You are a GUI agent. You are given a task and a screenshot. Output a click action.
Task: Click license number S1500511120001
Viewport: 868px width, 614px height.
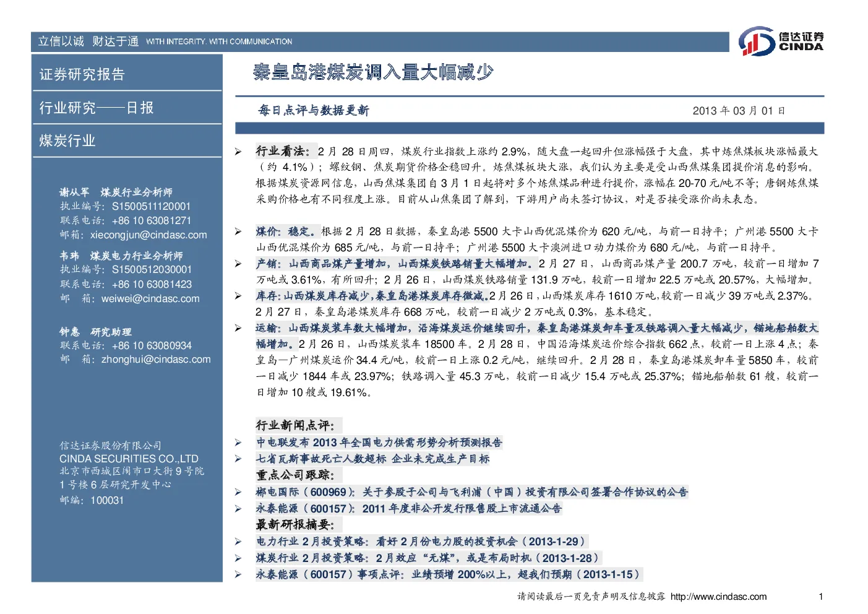pyautogui.click(x=151, y=206)
